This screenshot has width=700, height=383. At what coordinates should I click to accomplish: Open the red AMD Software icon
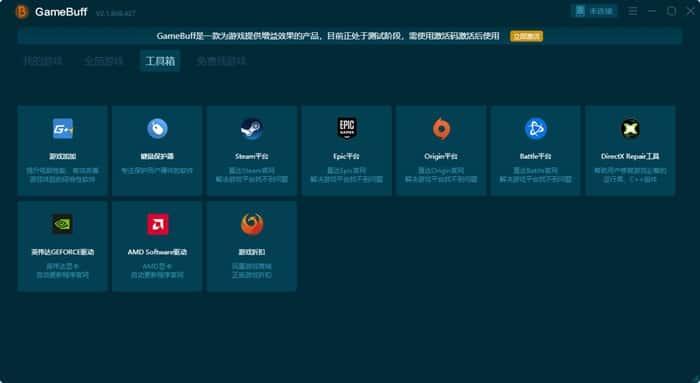point(158,224)
